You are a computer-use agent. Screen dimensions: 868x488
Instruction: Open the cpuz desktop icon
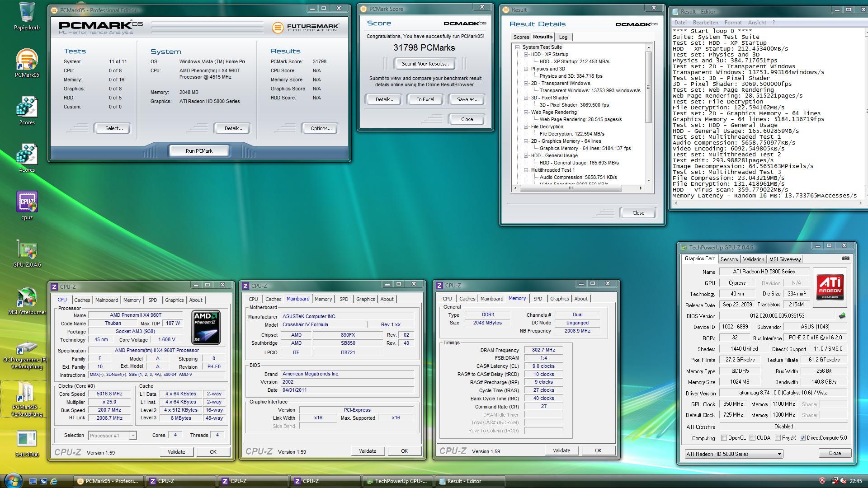tap(27, 206)
